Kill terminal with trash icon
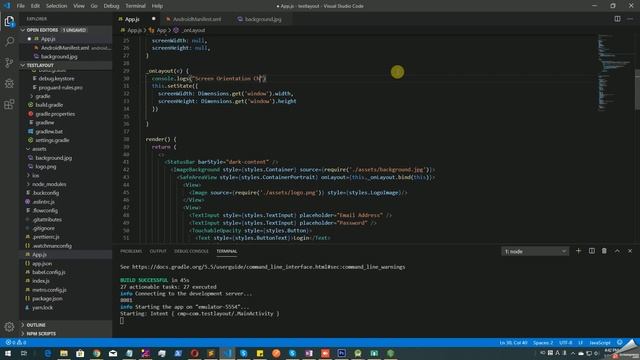 [604, 251]
